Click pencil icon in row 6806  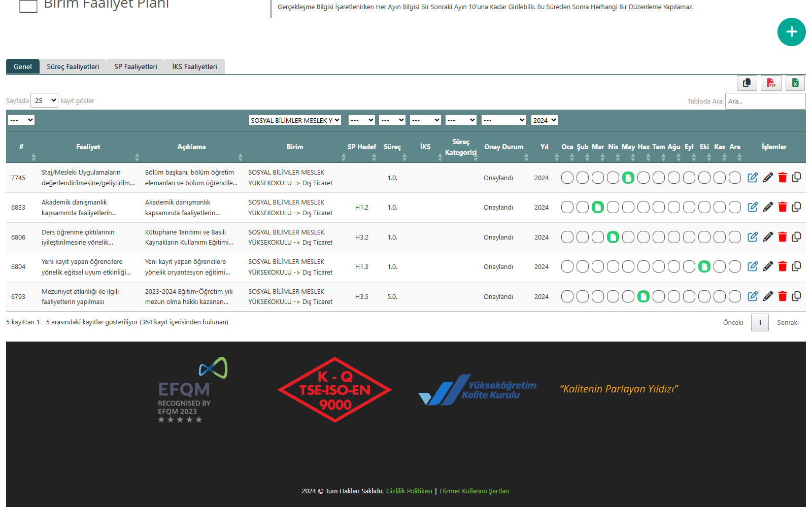768,237
